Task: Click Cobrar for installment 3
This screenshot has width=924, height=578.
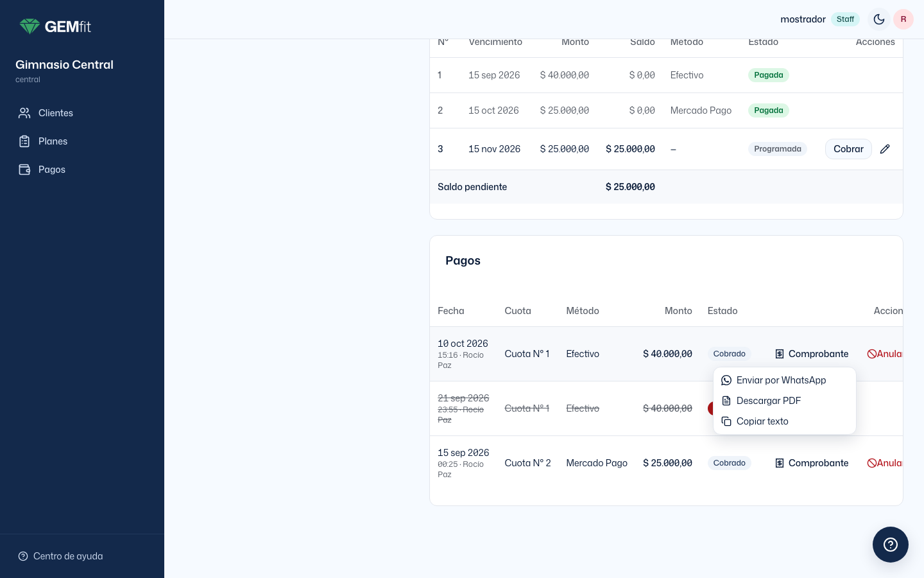Action: point(848,149)
